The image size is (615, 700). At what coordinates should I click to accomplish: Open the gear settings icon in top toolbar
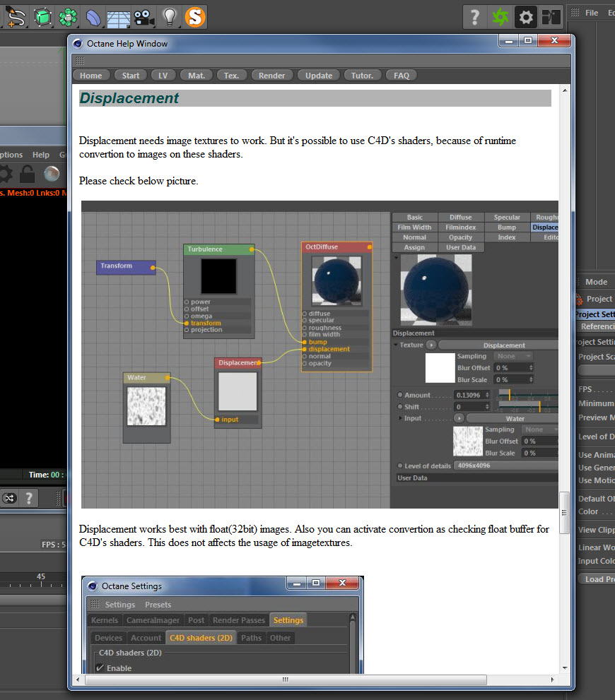(x=526, y=18)
